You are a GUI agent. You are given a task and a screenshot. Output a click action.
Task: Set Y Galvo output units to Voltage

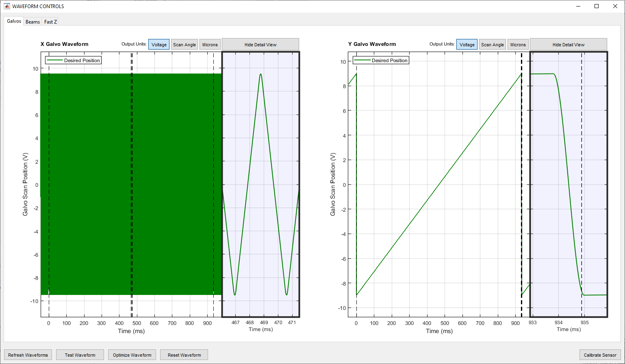[467, 45]
